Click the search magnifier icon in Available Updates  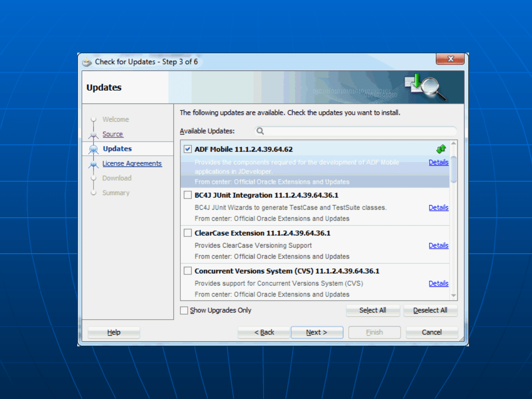click(x=260, y=131)
